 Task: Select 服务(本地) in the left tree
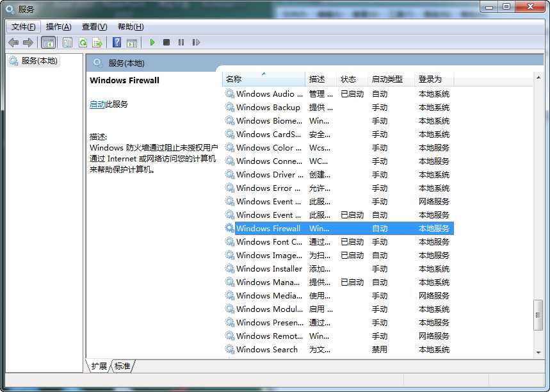coord(34,61)
